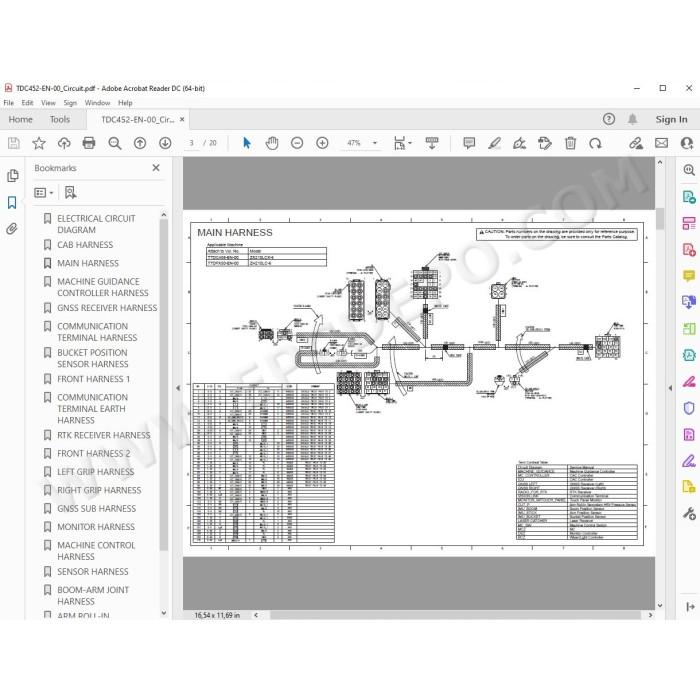
Task: Open the Comment tool in sidebar
Action: pyautogui.click(x=689, y=276)
